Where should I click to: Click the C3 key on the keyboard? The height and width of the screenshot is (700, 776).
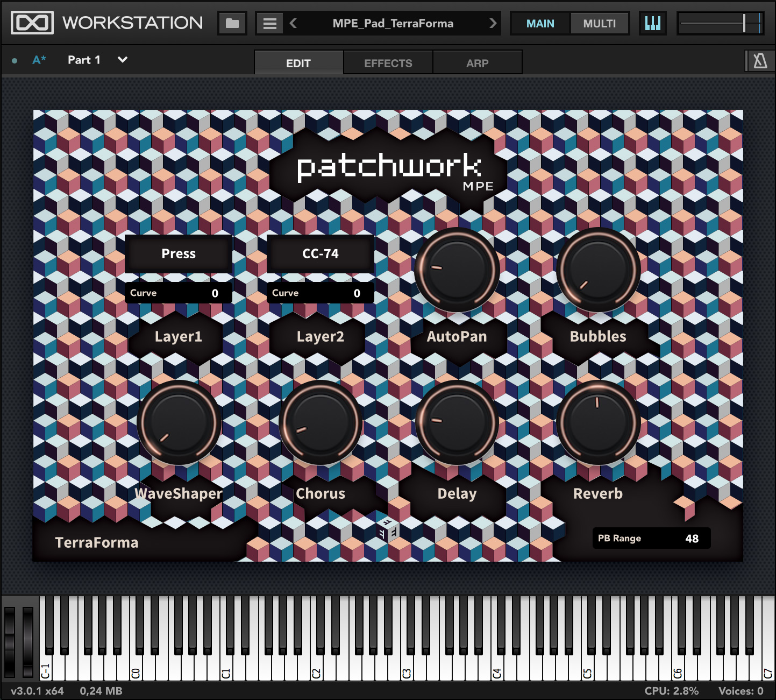[x=407, y=667]
